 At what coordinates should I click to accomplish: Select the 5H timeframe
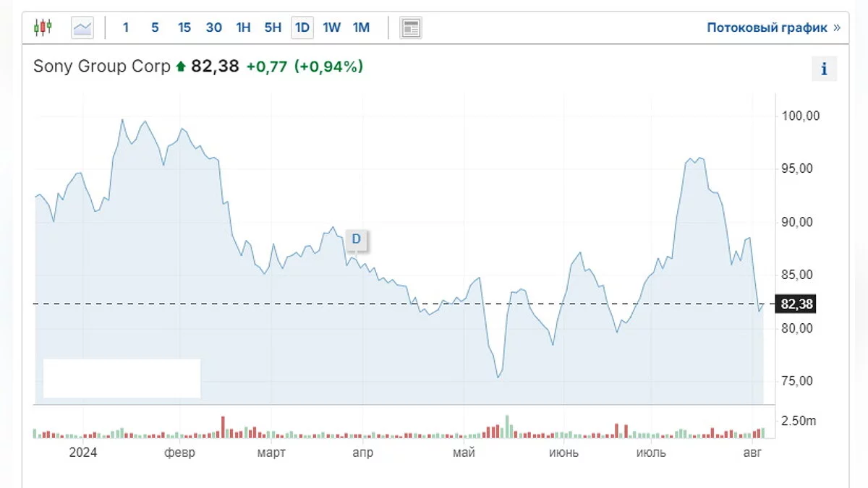(x=273, y=28)
